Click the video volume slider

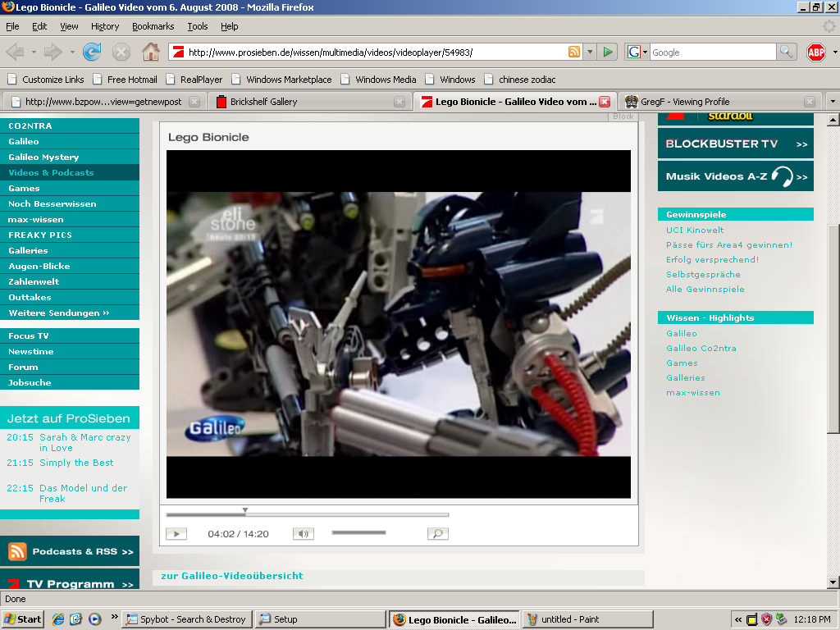point(358,532)
